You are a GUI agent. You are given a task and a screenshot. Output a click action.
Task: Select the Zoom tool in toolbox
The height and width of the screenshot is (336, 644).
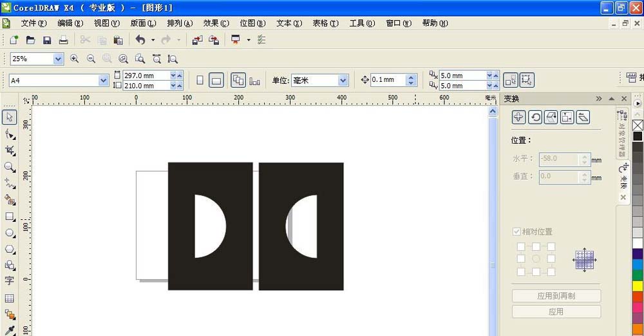coord(10,167)
